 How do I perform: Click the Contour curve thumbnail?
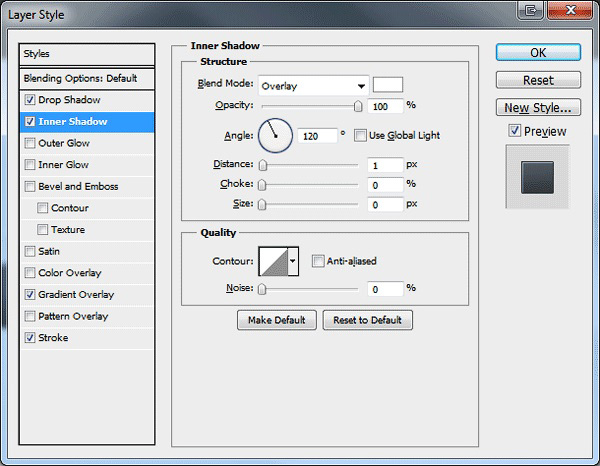273,261
